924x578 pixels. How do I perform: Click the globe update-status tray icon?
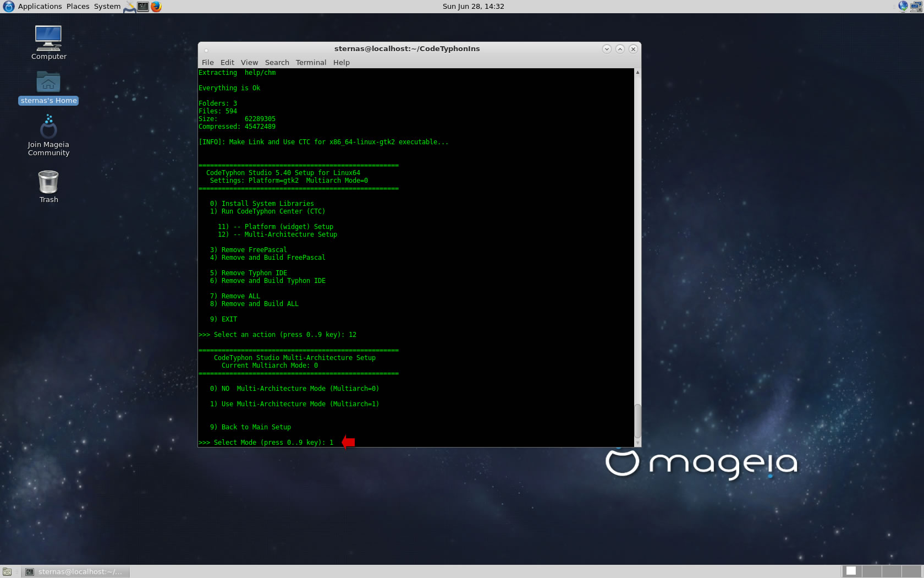pos(903,7)
